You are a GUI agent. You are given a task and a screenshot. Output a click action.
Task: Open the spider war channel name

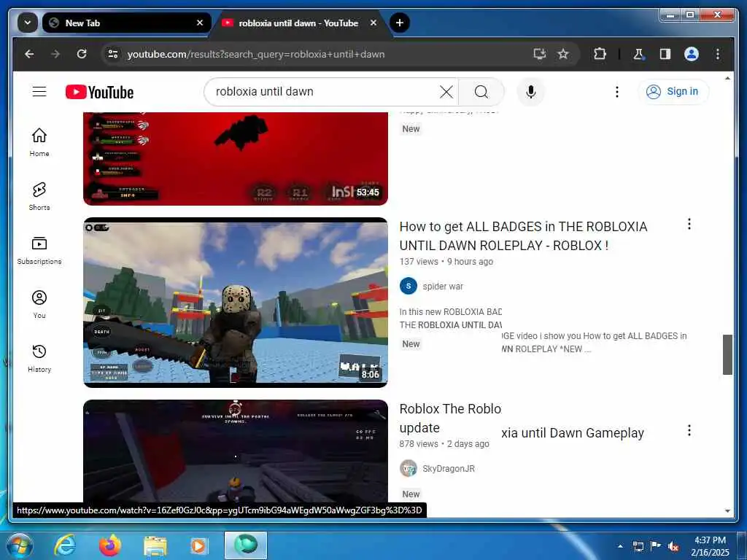click(x=443, y=286)
